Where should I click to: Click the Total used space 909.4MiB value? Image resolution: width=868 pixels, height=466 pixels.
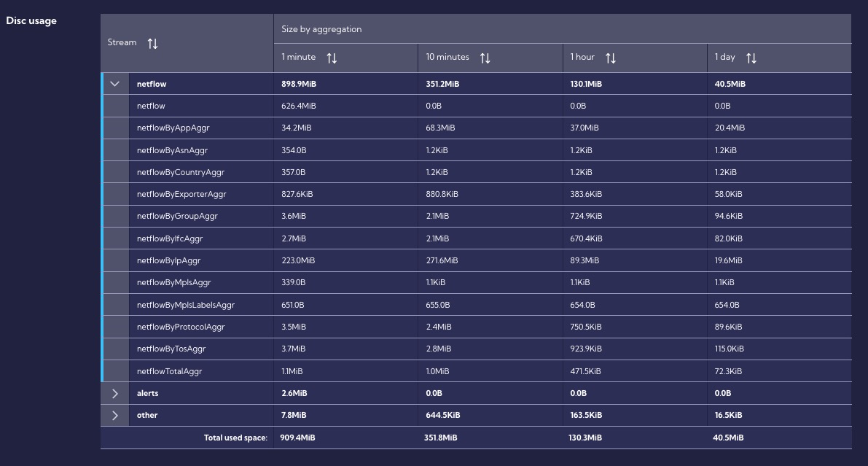[x=297, y=438]
